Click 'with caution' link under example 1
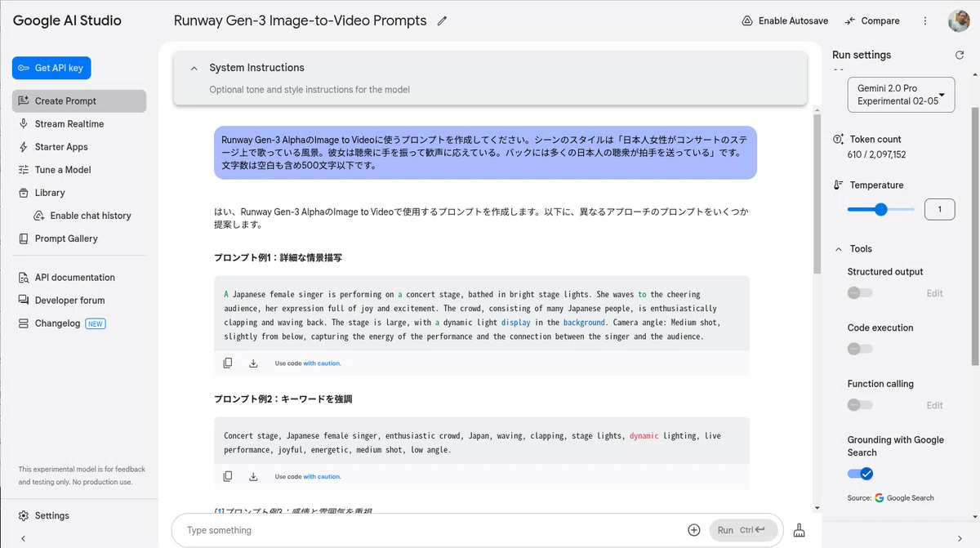Screen dimensions: 980x548 pos(322,363)
